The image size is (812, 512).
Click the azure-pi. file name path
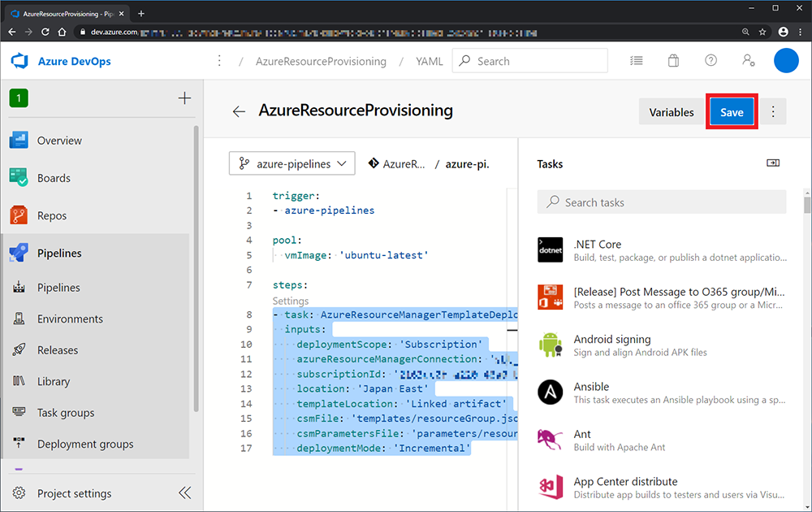tap(467, 164)
